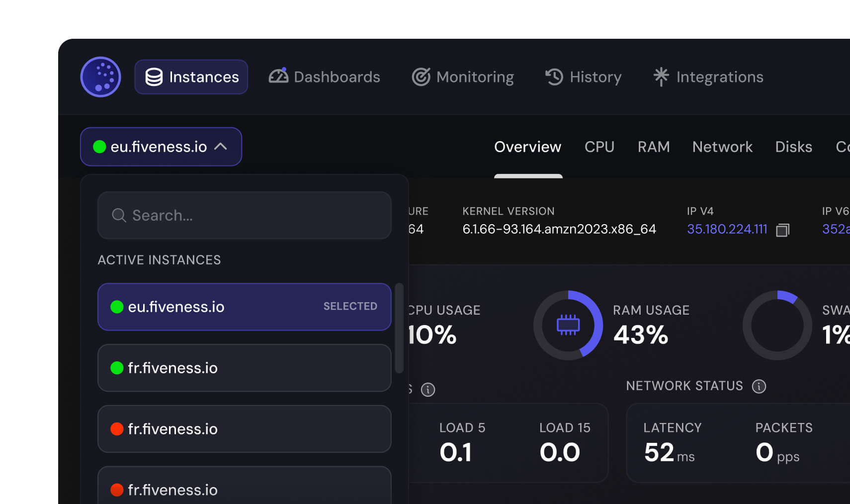
Task: Click the instance list scrollbar thumb
Action: [x=399, y=328]
